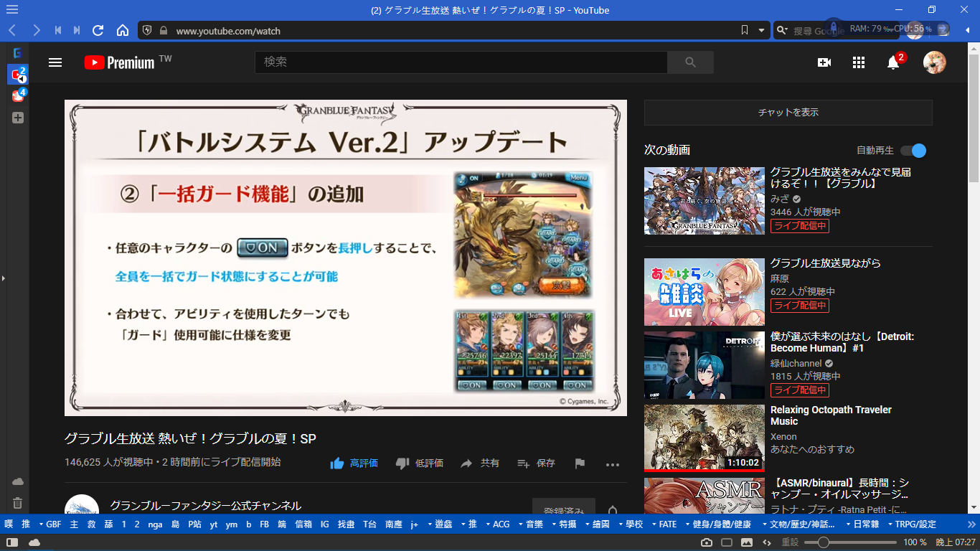Expand the 遊戯 bookmark folder

click(x=440, y=524)
